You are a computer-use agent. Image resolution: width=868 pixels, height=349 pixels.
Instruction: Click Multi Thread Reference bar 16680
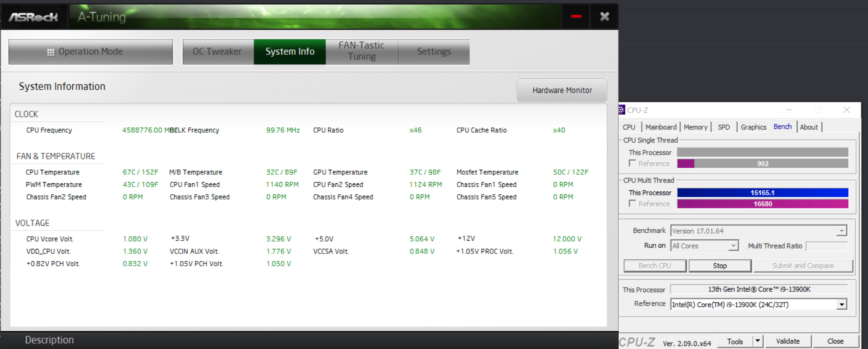762,204
